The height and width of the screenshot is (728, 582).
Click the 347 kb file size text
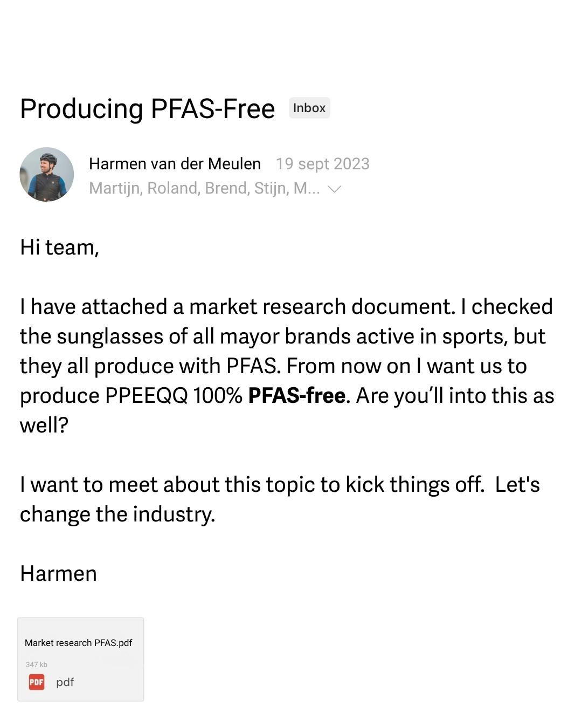pos(37,664)
